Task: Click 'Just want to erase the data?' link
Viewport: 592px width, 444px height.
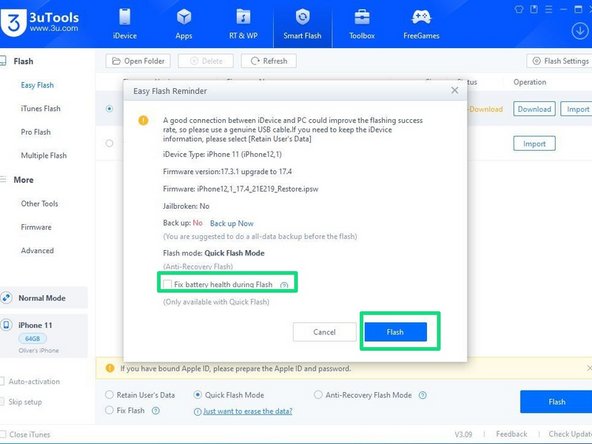Action: pos(248,411)
